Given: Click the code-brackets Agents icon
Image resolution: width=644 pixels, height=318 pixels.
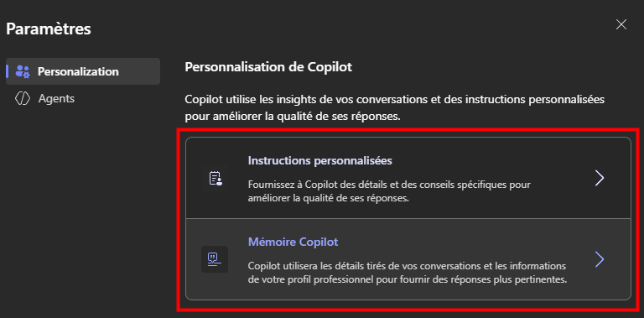Looking at the screenshot, I should (23, 99).
